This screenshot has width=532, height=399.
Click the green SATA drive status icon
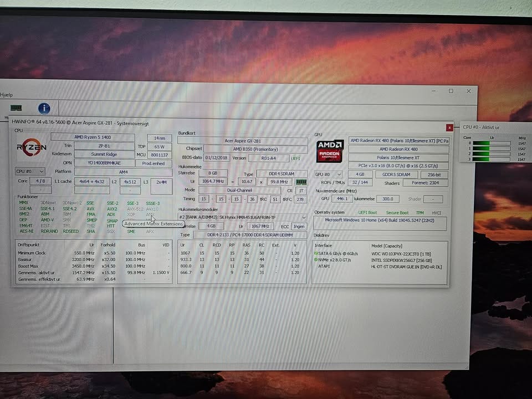click(x=316, y=253)
